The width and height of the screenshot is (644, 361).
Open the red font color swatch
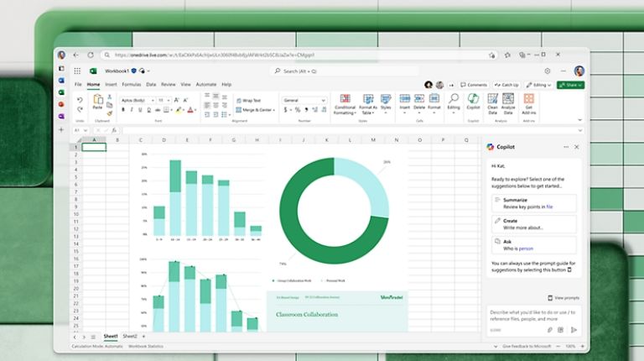pos(190,110)
